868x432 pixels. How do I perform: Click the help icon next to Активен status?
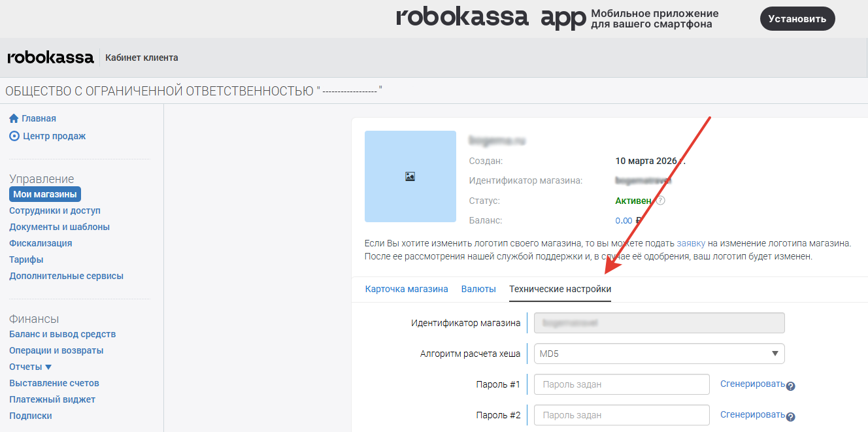660,201
